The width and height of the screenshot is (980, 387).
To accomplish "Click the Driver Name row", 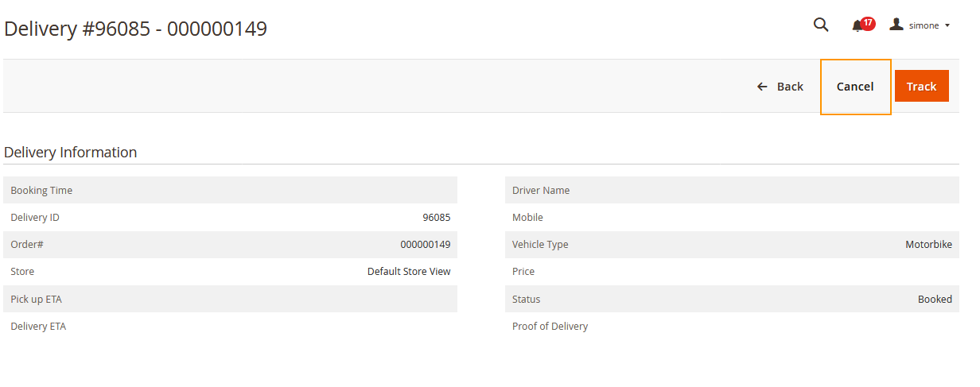I will pos(732,191).
